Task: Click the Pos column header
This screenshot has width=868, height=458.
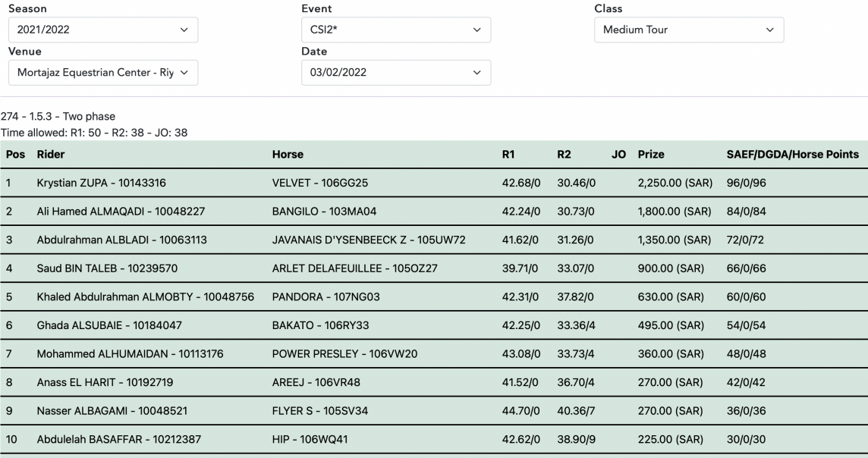Action: (x=15, y=155)
